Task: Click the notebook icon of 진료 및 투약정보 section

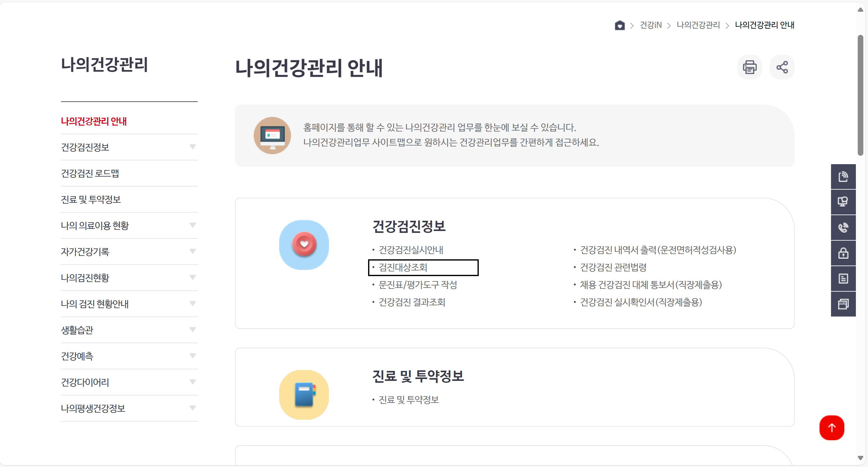Action: (304, 395)
